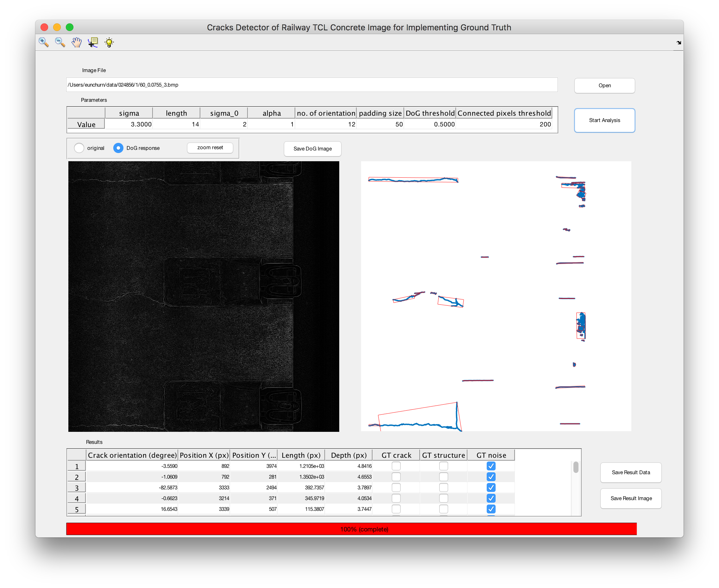The height and width of the screenshot is (588, 719).
Task: Click the Open file button
Action: point(604,86)
